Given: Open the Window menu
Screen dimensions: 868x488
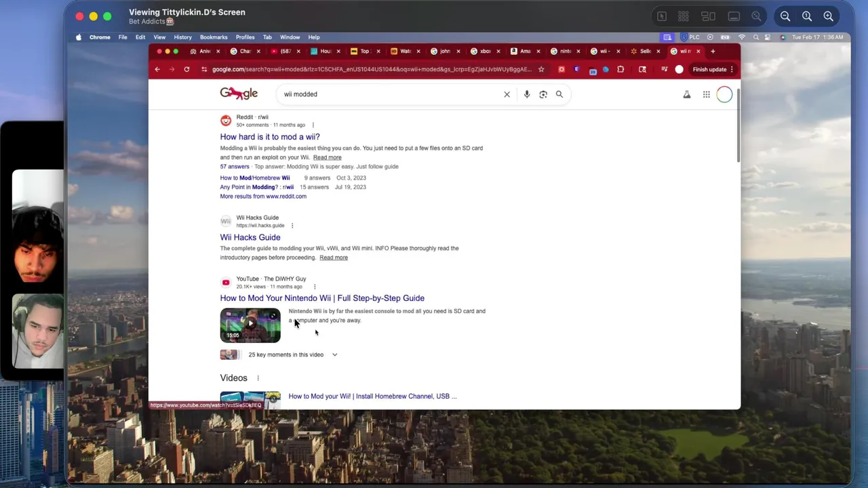Looking at the screenshot, I should tap(290, 37).
